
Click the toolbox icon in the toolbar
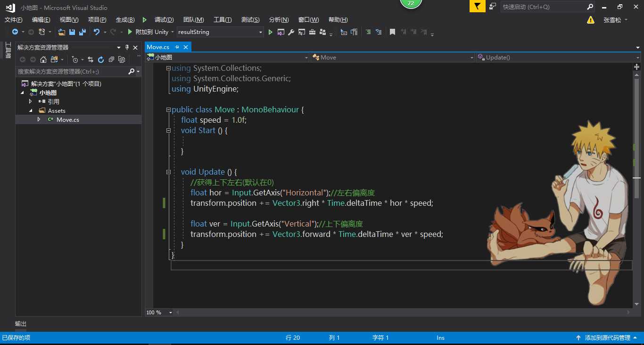coord(312,32)
